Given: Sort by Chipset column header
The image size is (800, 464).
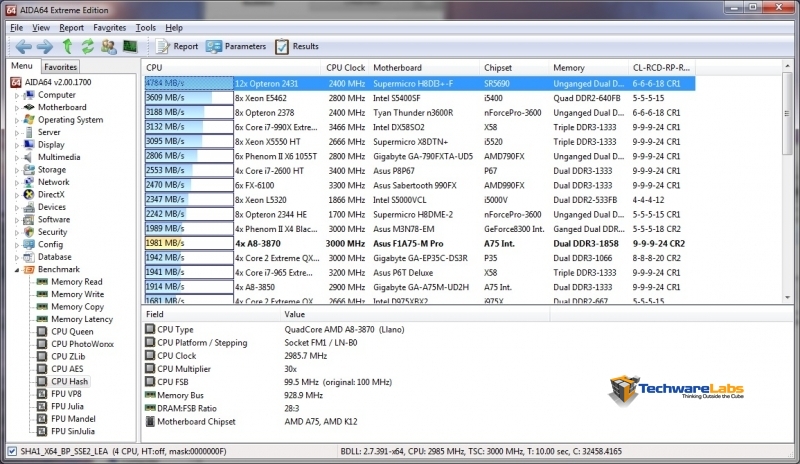Looking at the screenshot, I should coord(514,67).
